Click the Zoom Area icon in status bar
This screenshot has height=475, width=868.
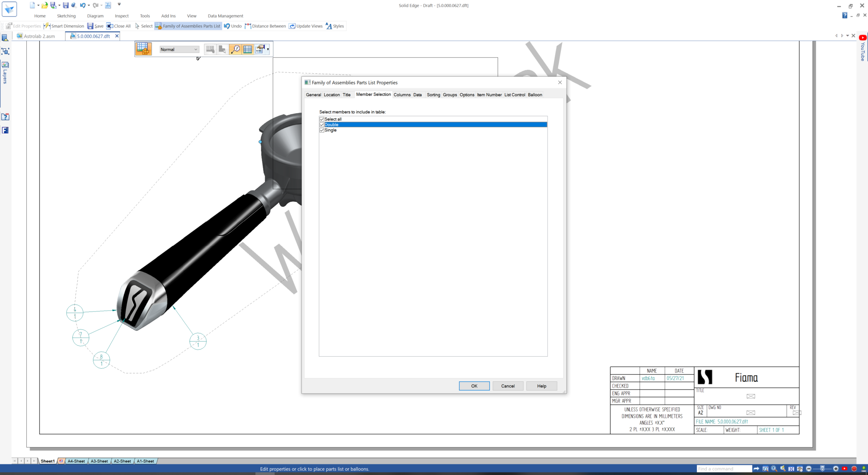(x=765, y=469)
